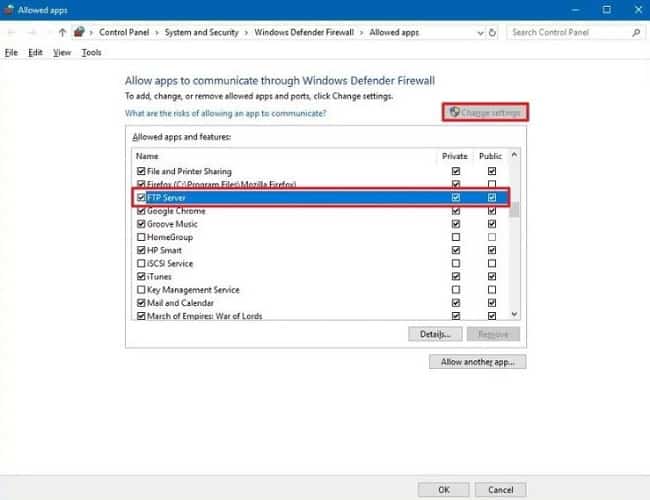The height and width of the screenshot is (500, 650).
Task: Click the Forward navigation arrow
Action: tap(32, 32)
